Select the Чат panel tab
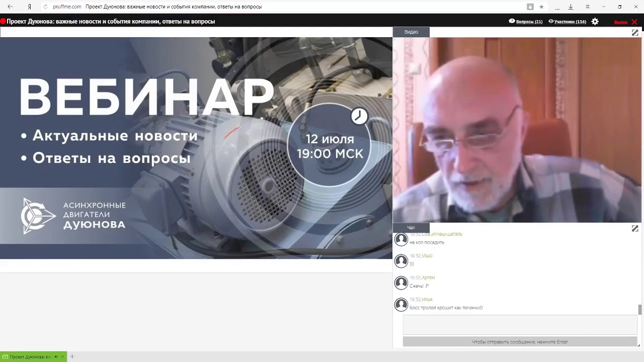Viewport: 644px width, 362px height. tap(411, 228)
